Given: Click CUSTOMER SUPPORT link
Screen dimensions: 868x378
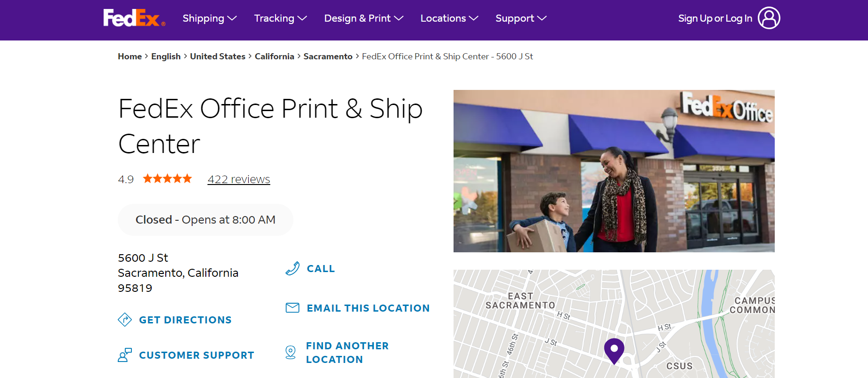Looking at the screenshot, I should coord(196,355).
